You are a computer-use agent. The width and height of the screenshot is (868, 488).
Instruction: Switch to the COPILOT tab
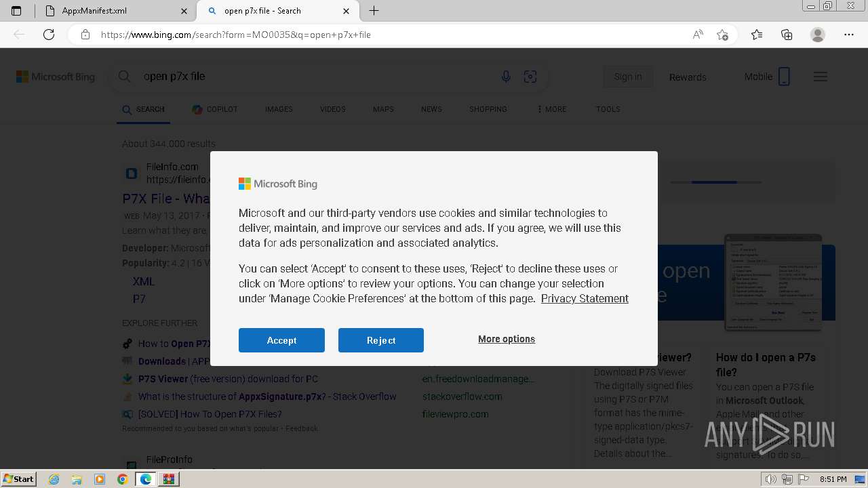pos(215,109)
